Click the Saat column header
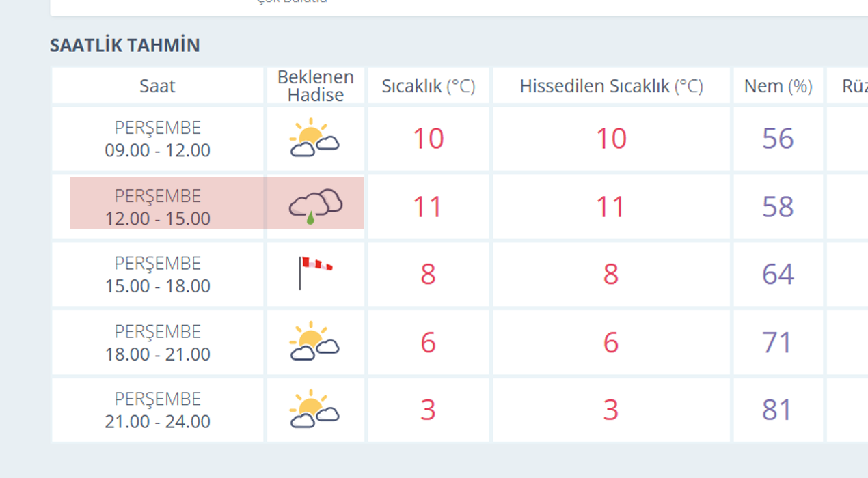Screen dimensions: 868x478 [157, 86]
